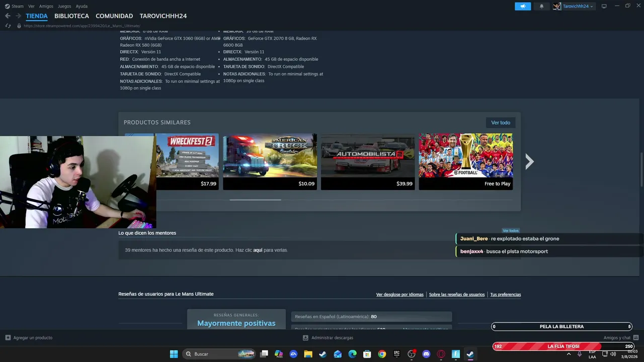Open the Tarovichhh24 account dropdown
The width and height of the screenshot is (644, 362).
(x=574, y=6)
